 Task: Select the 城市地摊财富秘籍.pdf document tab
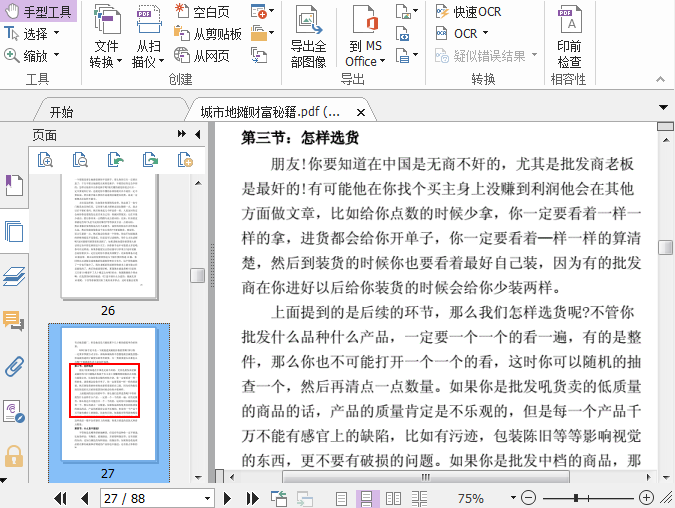(x=270, y=112)
